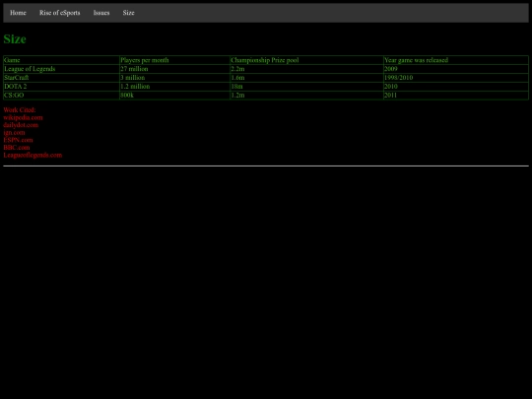532x399 pixels.
Task: Click the Work Cited label
Action: coord(20,110)
